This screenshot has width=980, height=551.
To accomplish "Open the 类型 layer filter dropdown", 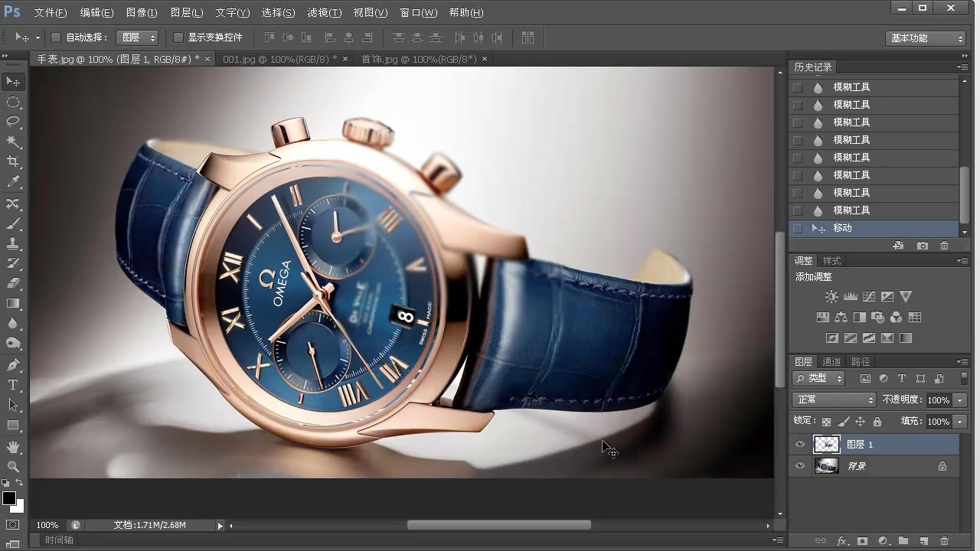I will pyautogui.click(x=818, y=378).
